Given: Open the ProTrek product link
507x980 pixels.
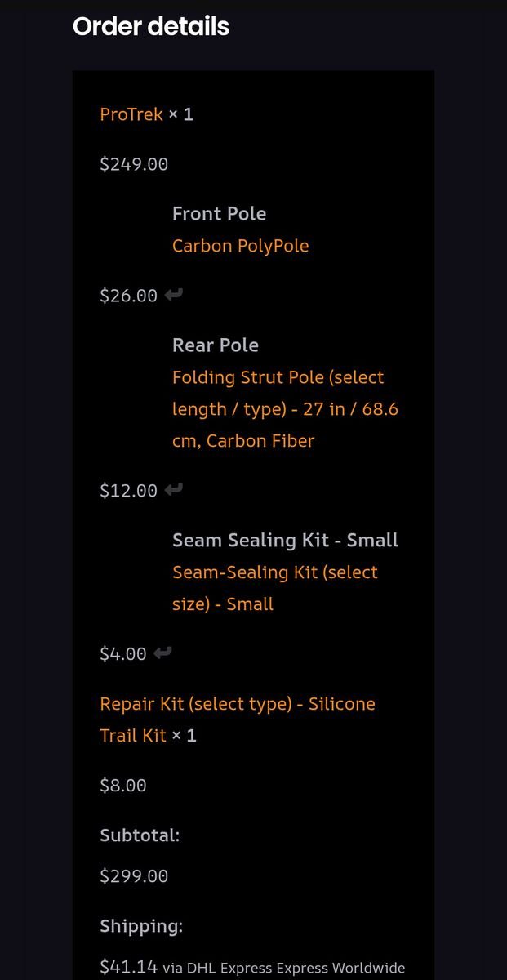Looking at the screenshot, I should (131, 114).
